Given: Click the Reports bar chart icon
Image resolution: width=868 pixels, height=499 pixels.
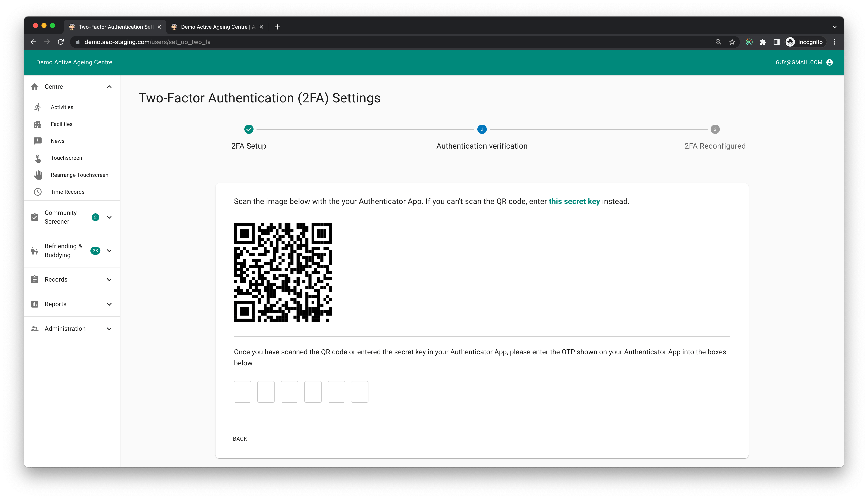Looking at the screenshot, I should click(35, 304).
